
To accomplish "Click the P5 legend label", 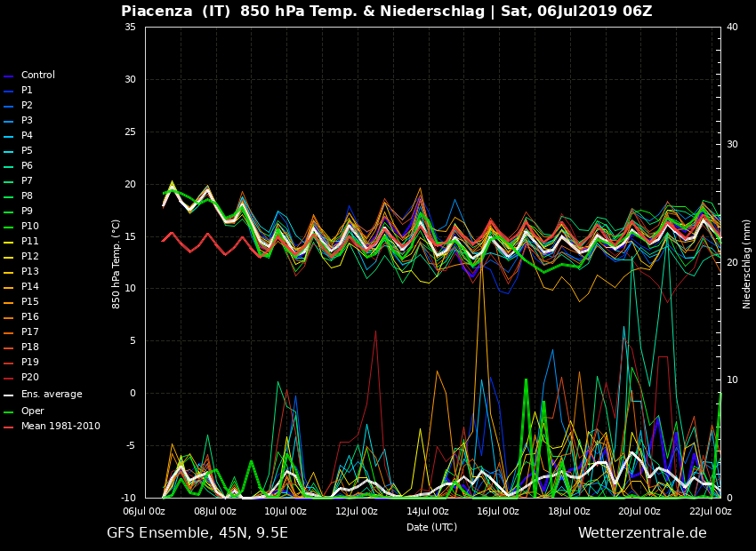I will point(27,151).
